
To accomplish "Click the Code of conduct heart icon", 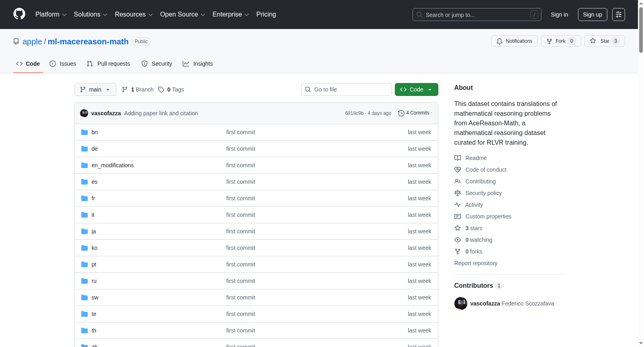I will tap(458, 170).
